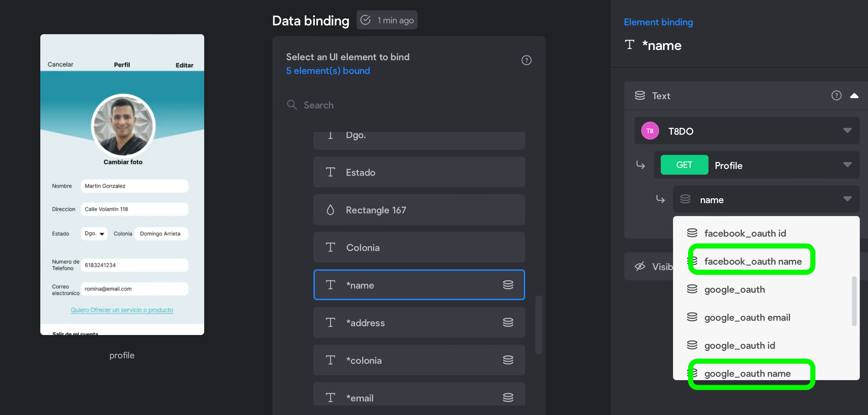Click the database stack icon in Text header
Image resolution: width=868 pixels, height=415 pixels.
(x=640, y=95)
